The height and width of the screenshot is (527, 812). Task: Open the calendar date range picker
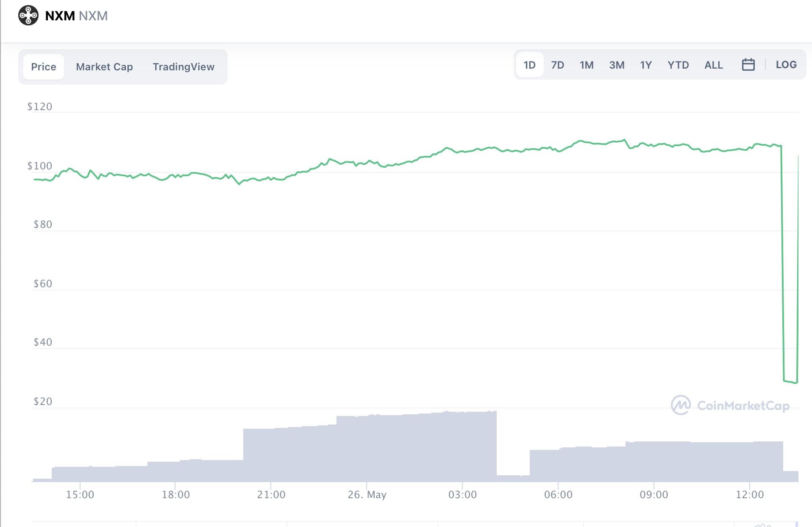tap(748, 65)
